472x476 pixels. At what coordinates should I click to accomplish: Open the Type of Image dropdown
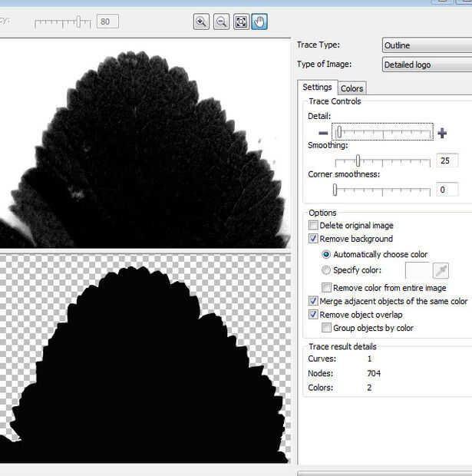click(427, 64)
